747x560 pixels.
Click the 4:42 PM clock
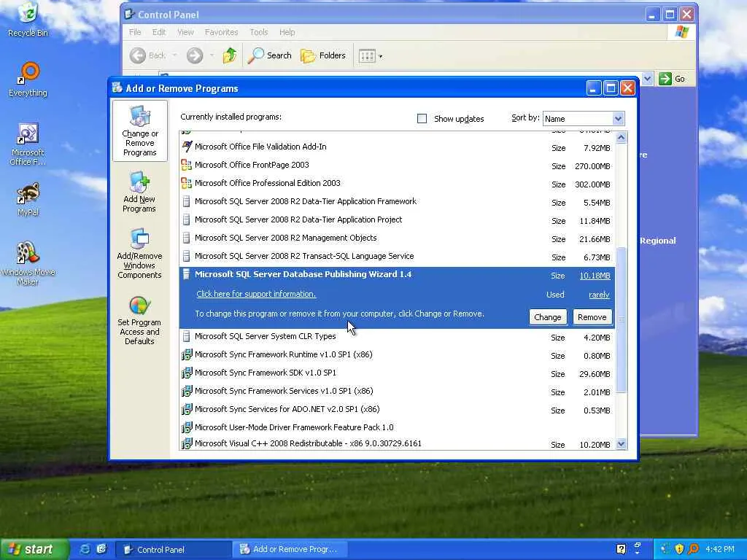point(719,549)
